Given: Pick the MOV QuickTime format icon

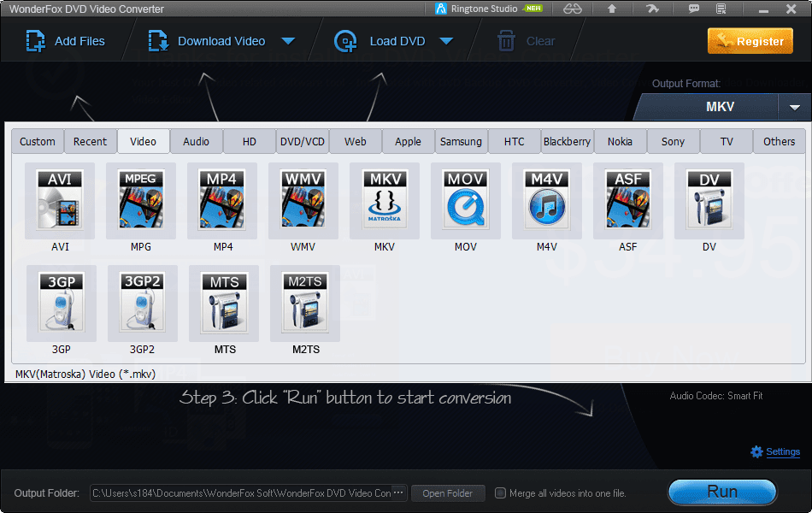Looking at the screenshot, I should pos(466,201).
